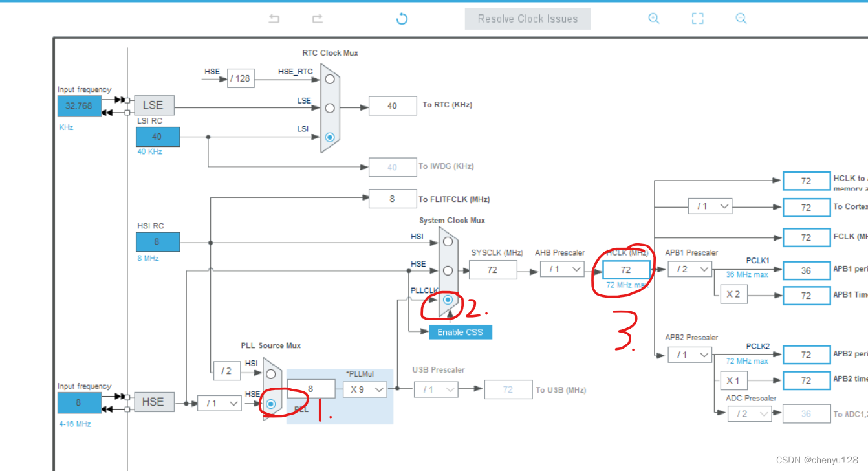The height and width of the screenshot is (471, 868).
Task: Select HSI in System Clock Mux
Action: tap(448, 242)
